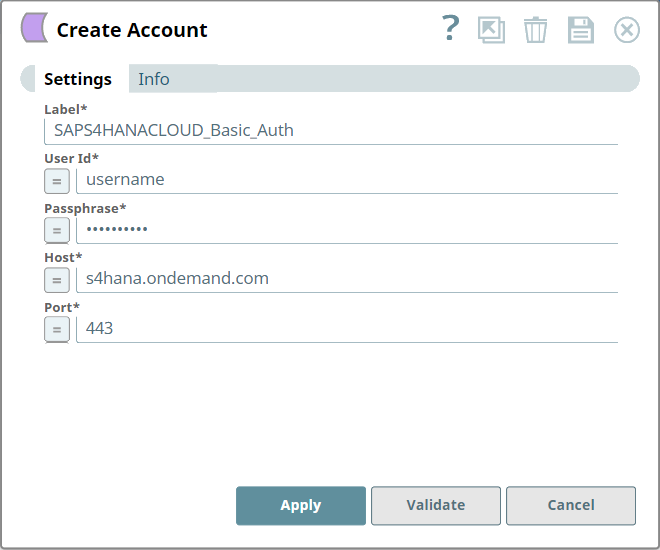Screen dimensions: 660x550
Task: Edit the Host field s4hana.ondemand.com
Action: click(x=347, y=279)
